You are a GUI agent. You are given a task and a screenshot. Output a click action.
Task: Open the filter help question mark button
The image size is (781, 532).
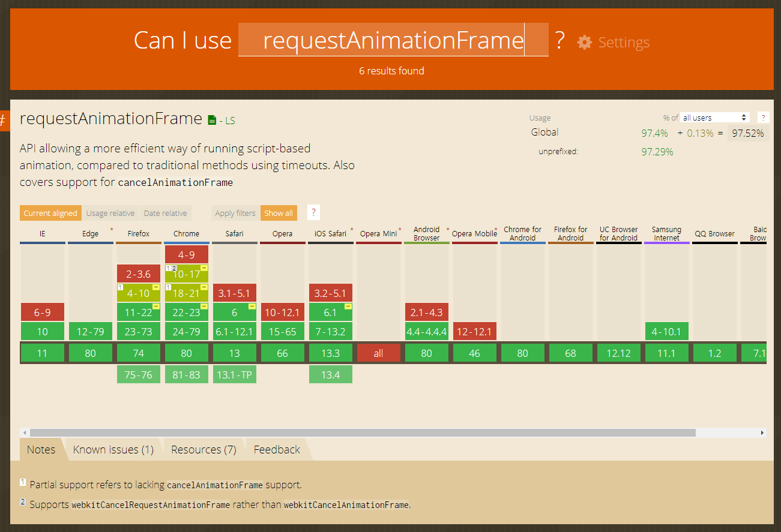pos(313,212)
